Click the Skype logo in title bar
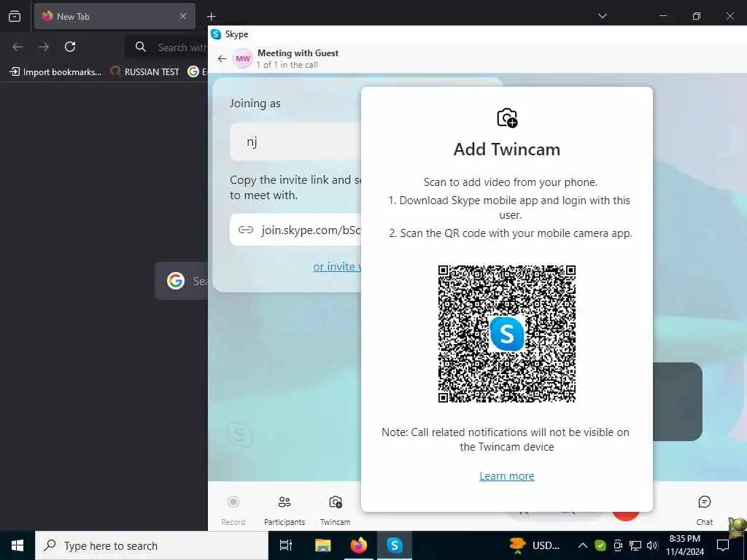 [216, 34]
